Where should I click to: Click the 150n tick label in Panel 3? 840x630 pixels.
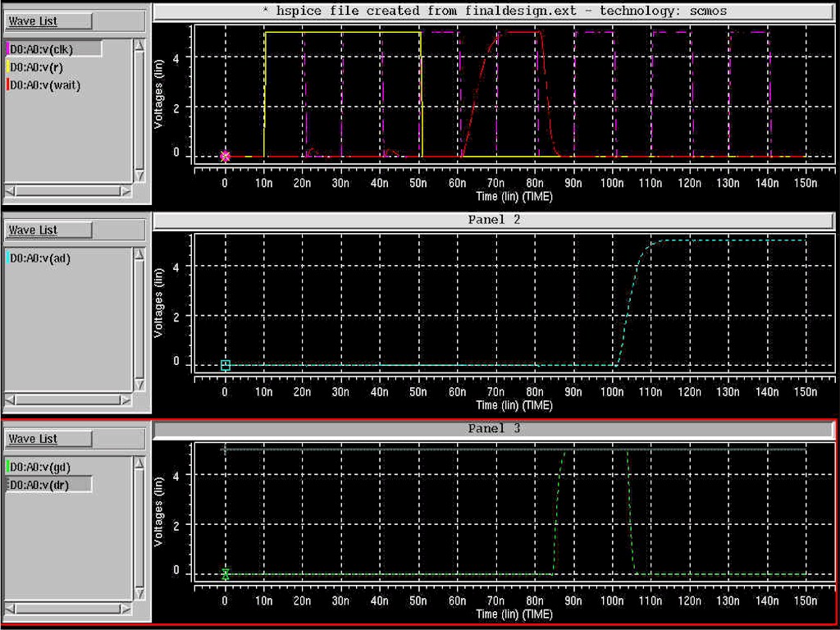(806, 601)
